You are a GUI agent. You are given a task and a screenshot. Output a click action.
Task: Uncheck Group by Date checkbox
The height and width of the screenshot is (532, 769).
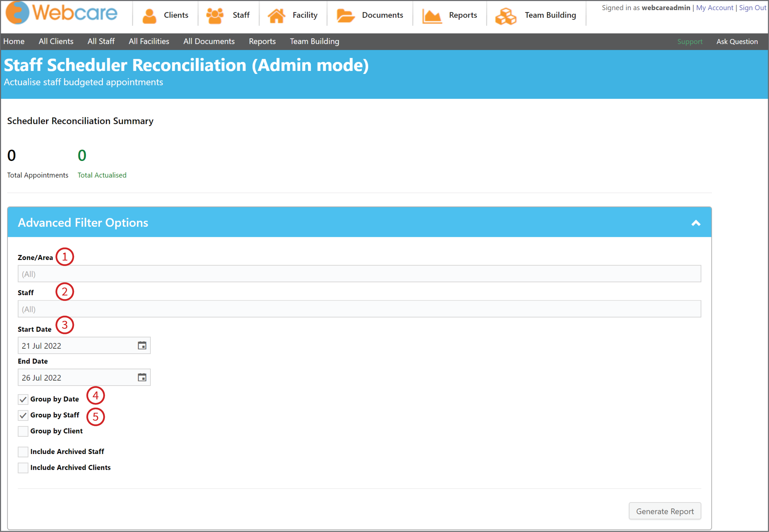pyautogui.click(x=23, y=399)
